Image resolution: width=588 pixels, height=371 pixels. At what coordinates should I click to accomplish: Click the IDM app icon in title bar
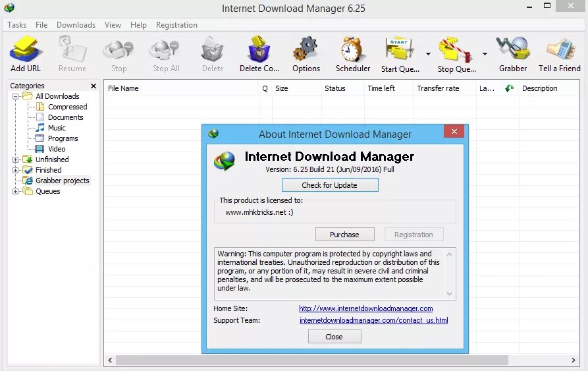[x=9, y=7]
